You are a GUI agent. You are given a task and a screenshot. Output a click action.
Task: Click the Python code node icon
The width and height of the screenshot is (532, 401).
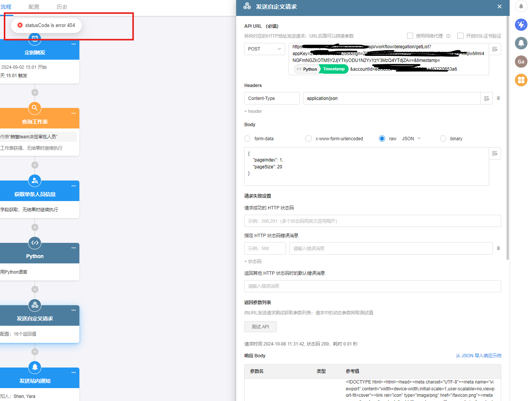[x=35, y=243]
